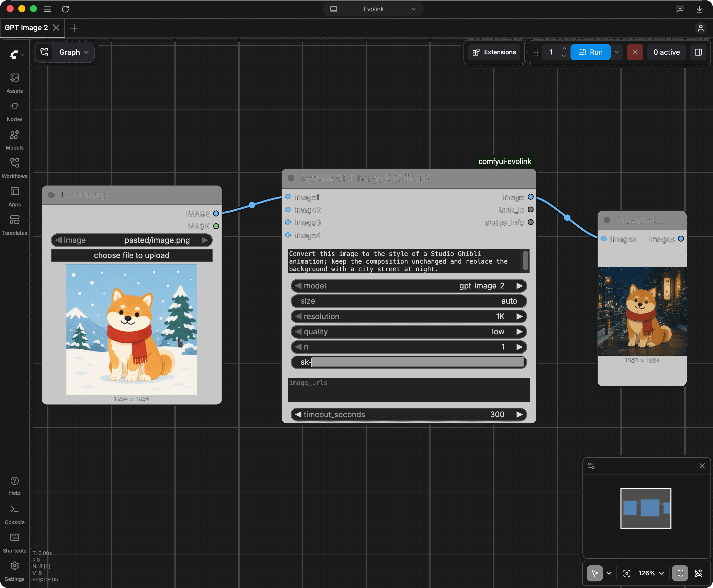The height and width of the screenshot is (588, 713).
Task: Open the feedback chat icon in title bar
Action: click(680, 9)
